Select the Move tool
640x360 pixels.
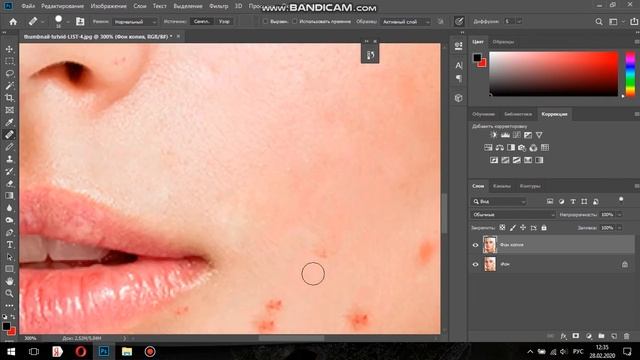9,49
